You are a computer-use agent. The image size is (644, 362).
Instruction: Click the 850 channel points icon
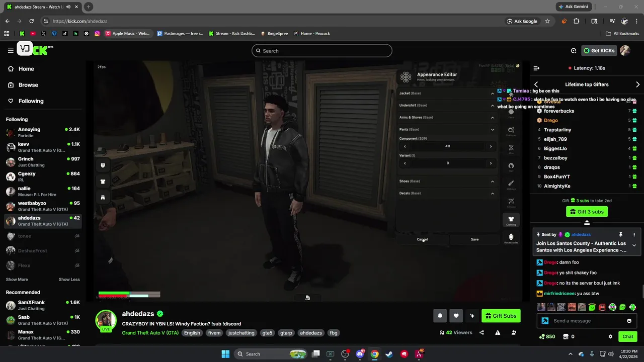click(x=547, y=337)
